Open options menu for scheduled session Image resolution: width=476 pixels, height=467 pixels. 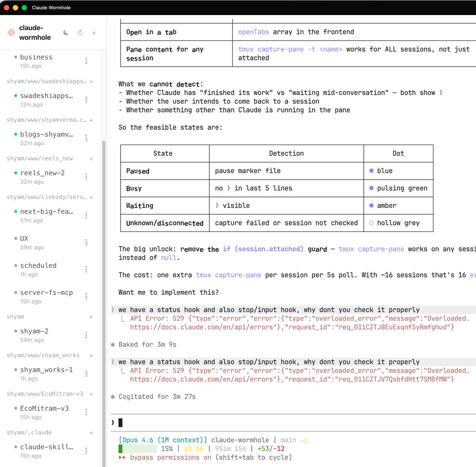[86, 269]
